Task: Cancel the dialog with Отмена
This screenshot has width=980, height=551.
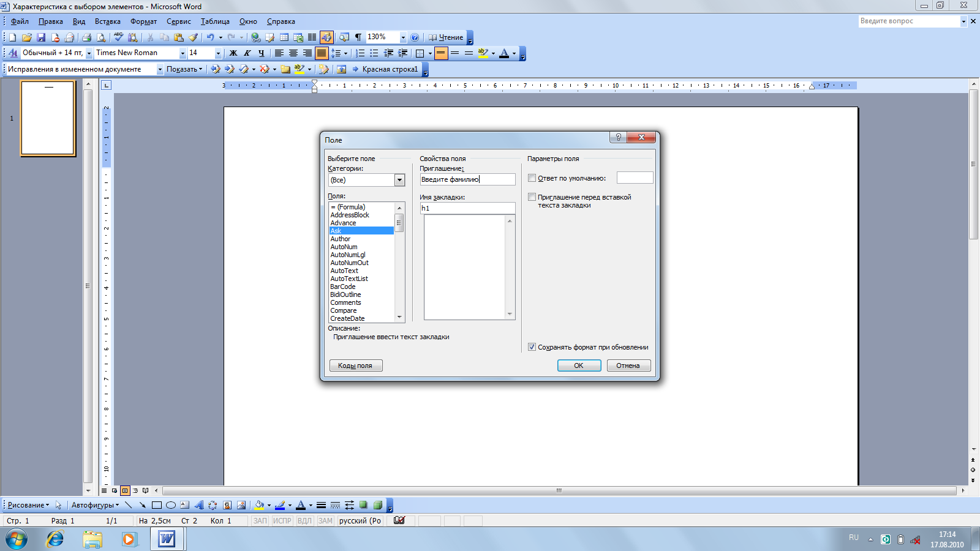Action: point(628,365)
